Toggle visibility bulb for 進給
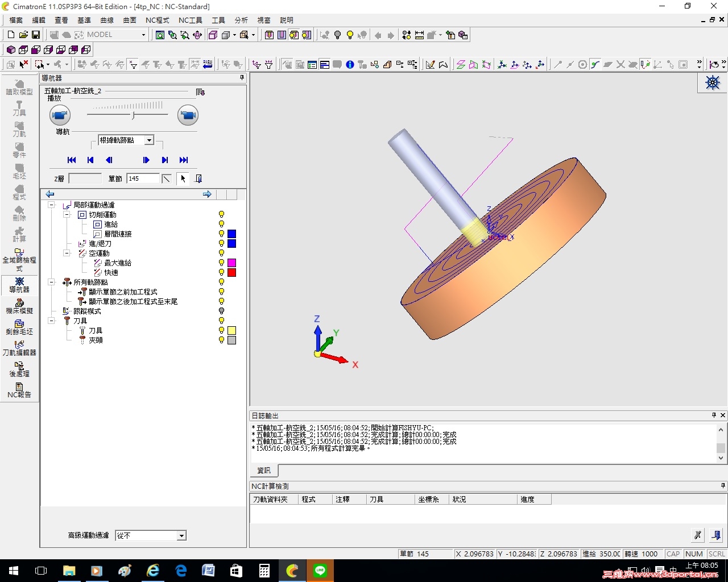 (x=221, y=225)
